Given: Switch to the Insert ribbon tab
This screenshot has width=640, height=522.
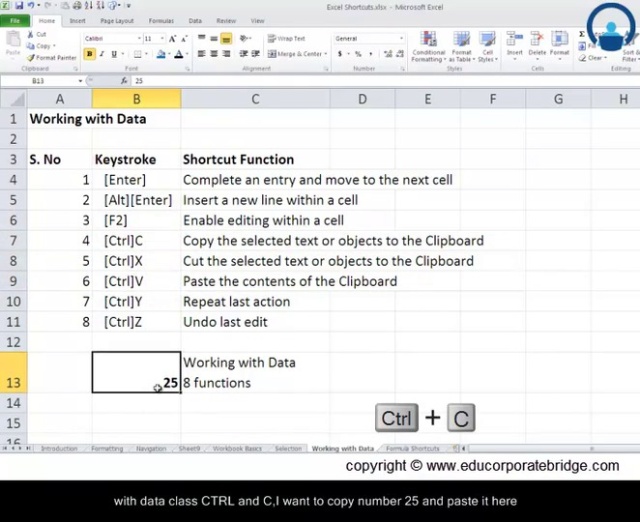Looking at the screenshot, I should pyautogui.click(x=77, y=21).
